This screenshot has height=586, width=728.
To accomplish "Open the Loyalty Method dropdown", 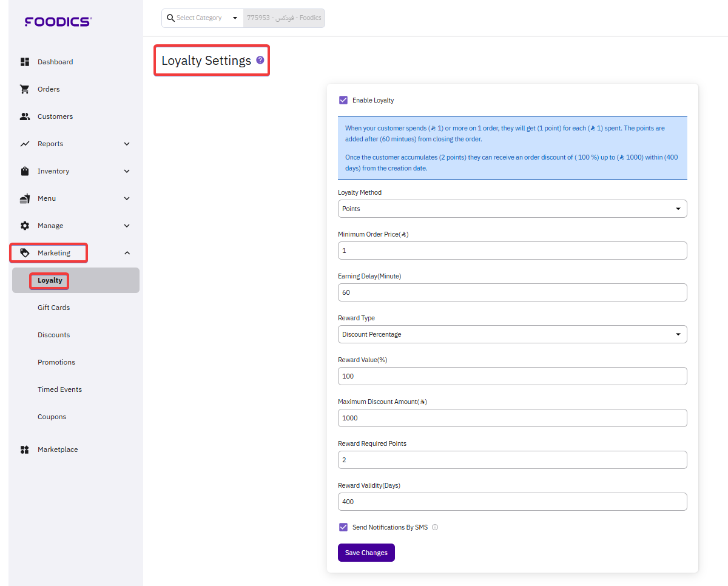I will click(512, 209).
